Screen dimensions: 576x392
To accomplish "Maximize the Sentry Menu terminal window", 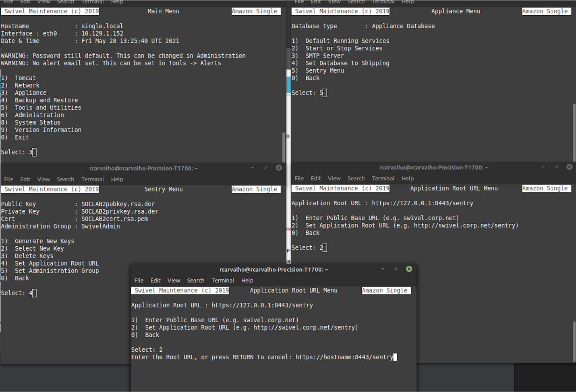I will pos(265,168).
